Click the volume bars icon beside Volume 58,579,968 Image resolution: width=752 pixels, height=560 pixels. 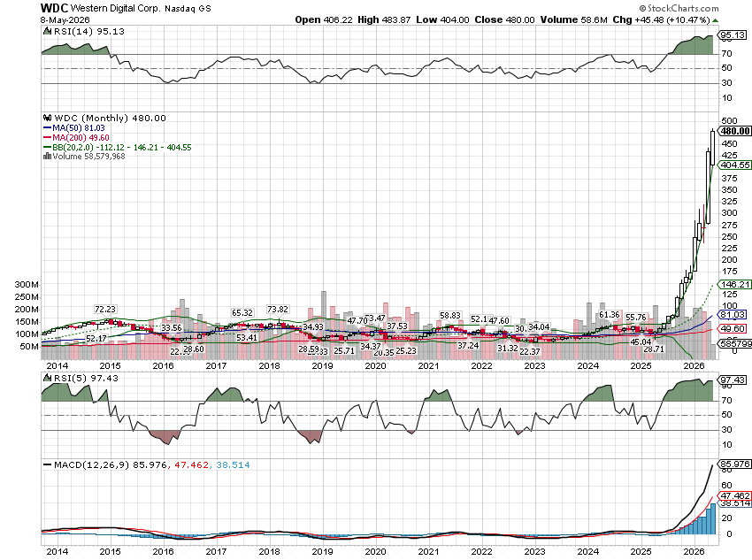(x=47, y=157)
